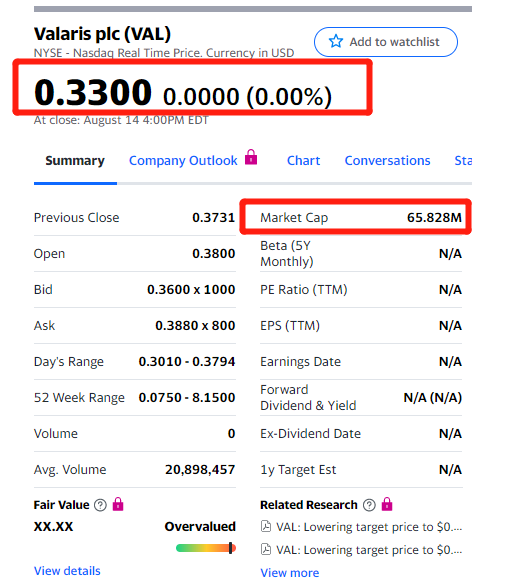Click the Open value 0.3800
Screen dimensions: 517x581
[x=213, y=253]
